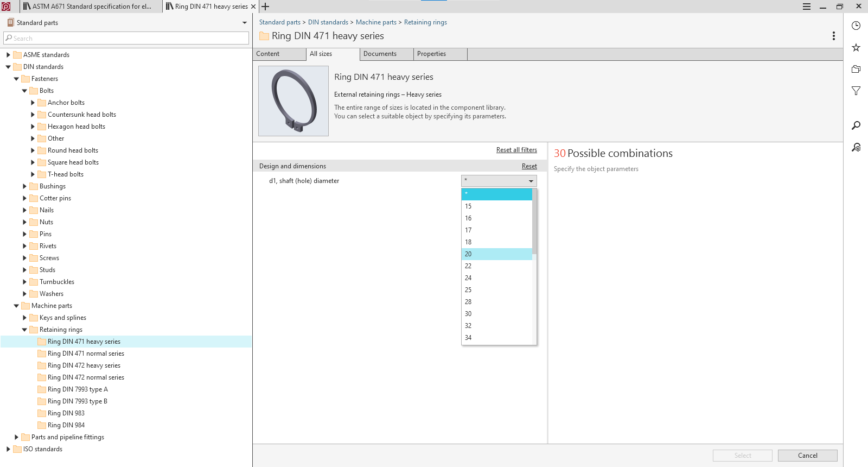868x467 pixels.
Task: Select Ring DIN 7993 type A
Action: (x=78, y=389)
